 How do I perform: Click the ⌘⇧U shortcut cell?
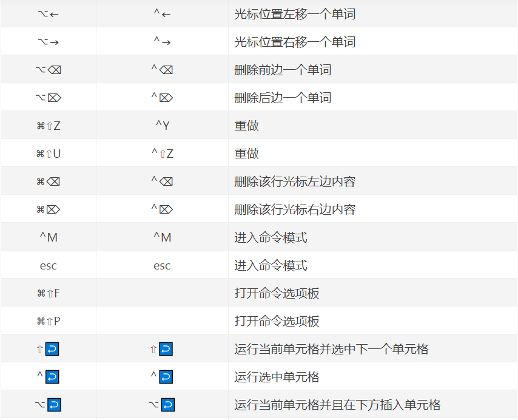click(x=49, y=154)
